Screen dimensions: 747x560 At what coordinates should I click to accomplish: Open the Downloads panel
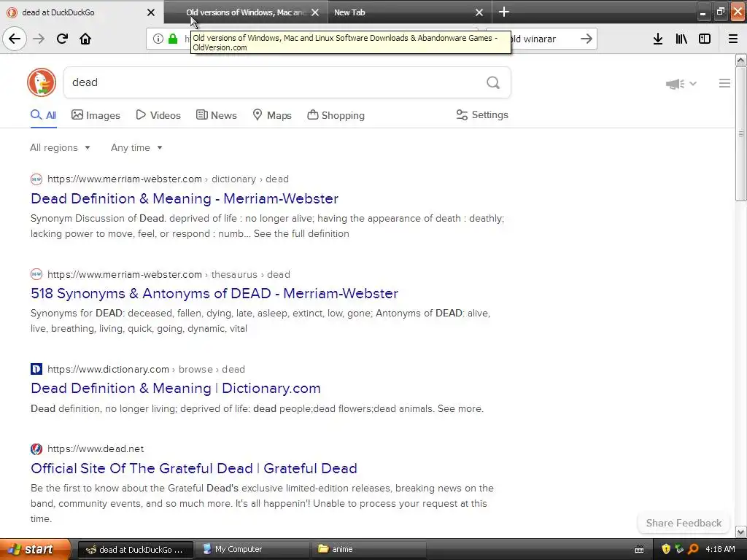[658, 39]
